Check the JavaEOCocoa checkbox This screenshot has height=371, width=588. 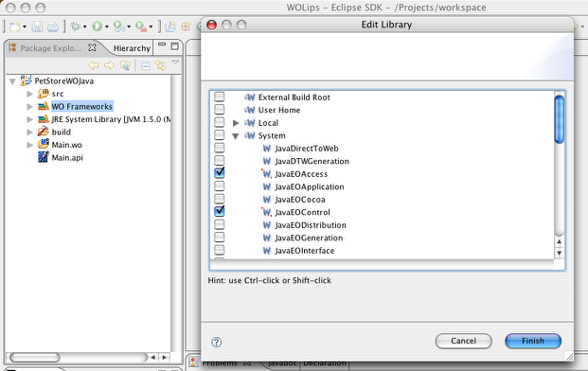220,199
